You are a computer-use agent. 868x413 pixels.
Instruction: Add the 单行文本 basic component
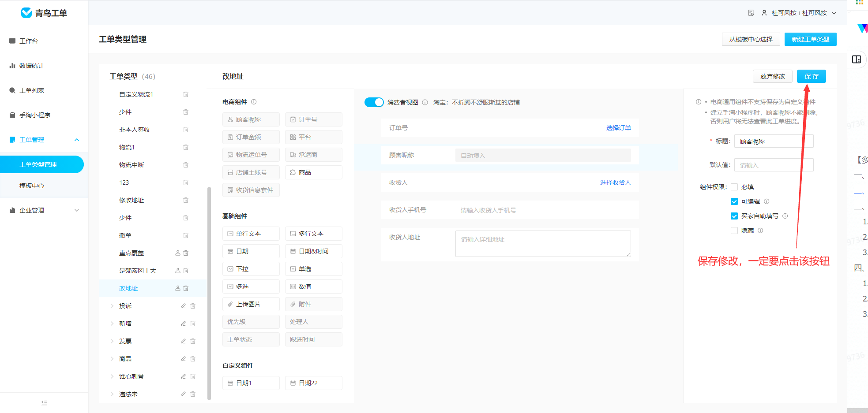click(251, 234)
